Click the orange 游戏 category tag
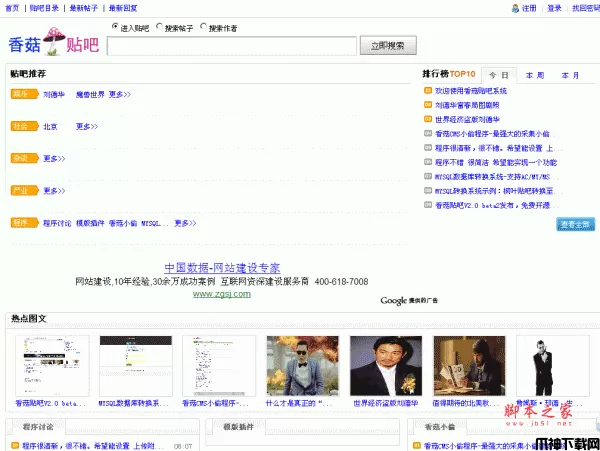This screenshot has height=451, width=600. coord(21,158)
